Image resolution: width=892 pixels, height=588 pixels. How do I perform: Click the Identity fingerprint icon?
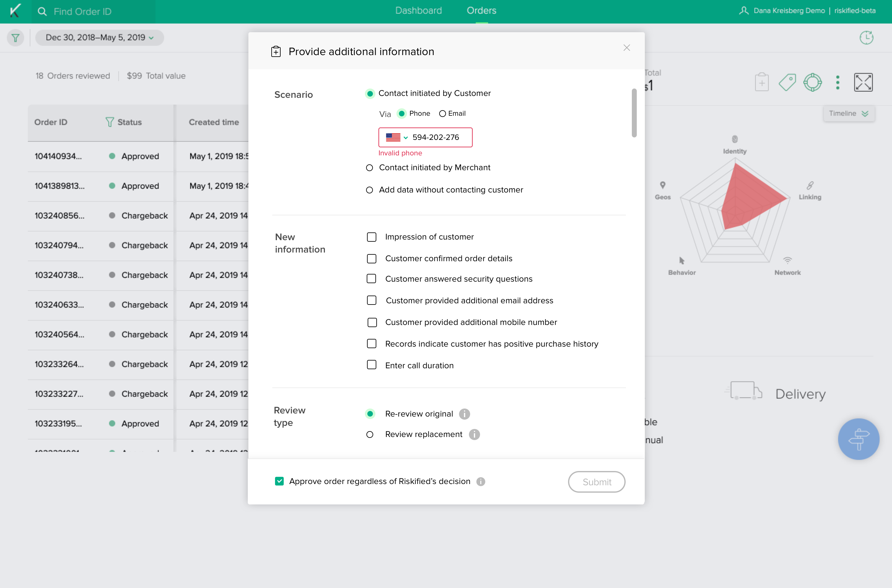pos(735,139)
